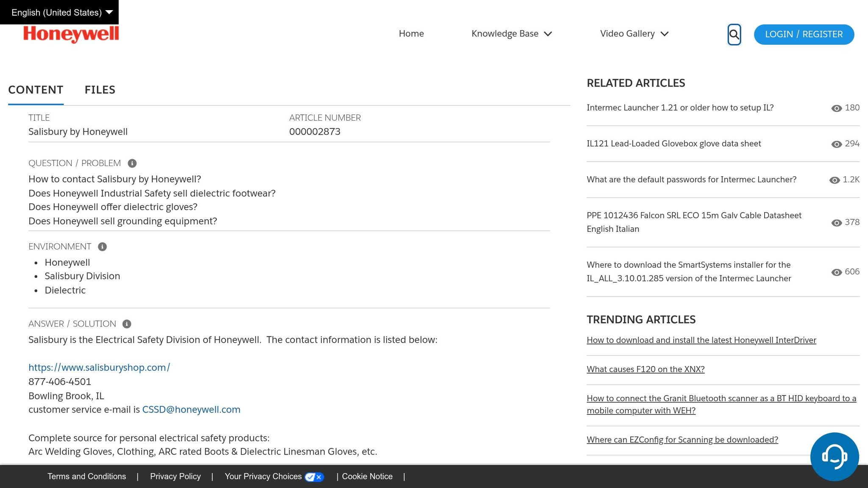Open the English (United States) language dropdown
This screenshot has height=488, width=868.
pos(59,12)
